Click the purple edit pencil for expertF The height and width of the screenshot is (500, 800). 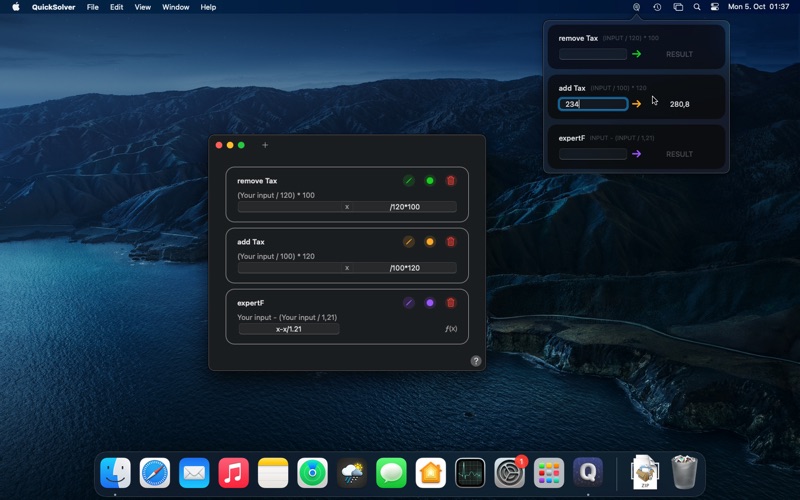point(408,303)
